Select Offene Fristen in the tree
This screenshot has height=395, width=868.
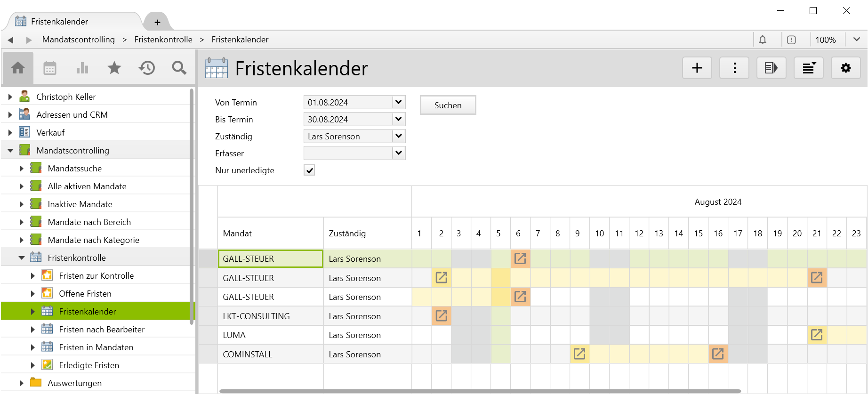85,294
